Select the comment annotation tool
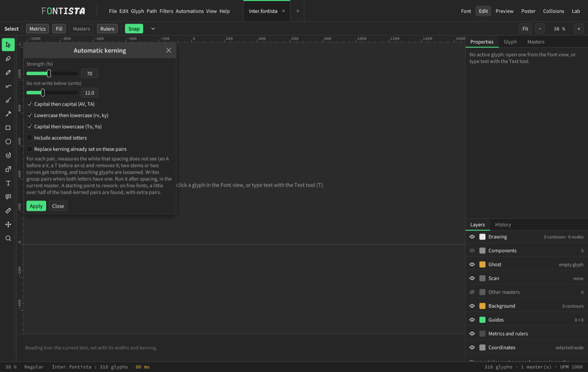This screenshot has height=372, width=588. click(8, 197)
